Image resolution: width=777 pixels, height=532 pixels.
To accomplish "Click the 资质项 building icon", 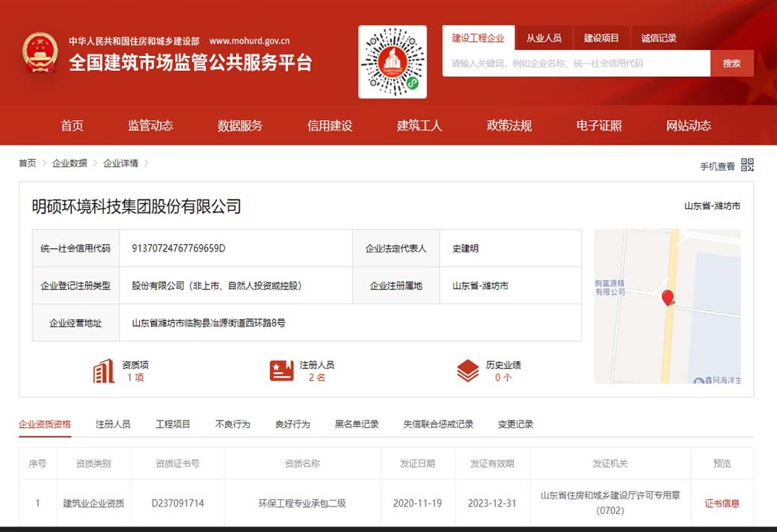I will pos(103,371).
